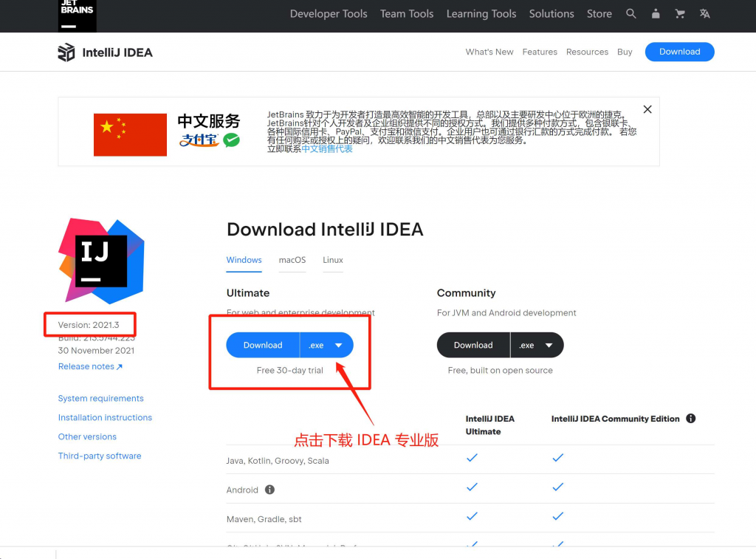Click 'Free 30-day trial' text
Image resolution: width=756 pixels, height=559 pixels.
coord(289,371)
